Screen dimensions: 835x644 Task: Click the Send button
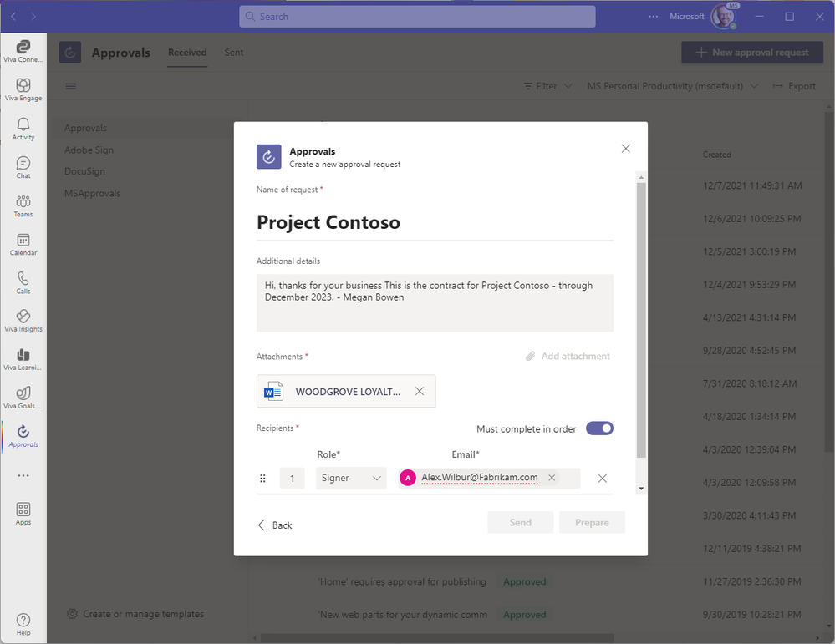point(520,523)
